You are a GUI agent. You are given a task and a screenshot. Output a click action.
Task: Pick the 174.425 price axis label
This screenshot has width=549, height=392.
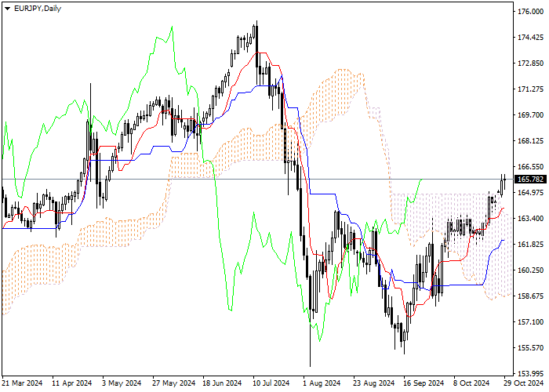point(530,38)
